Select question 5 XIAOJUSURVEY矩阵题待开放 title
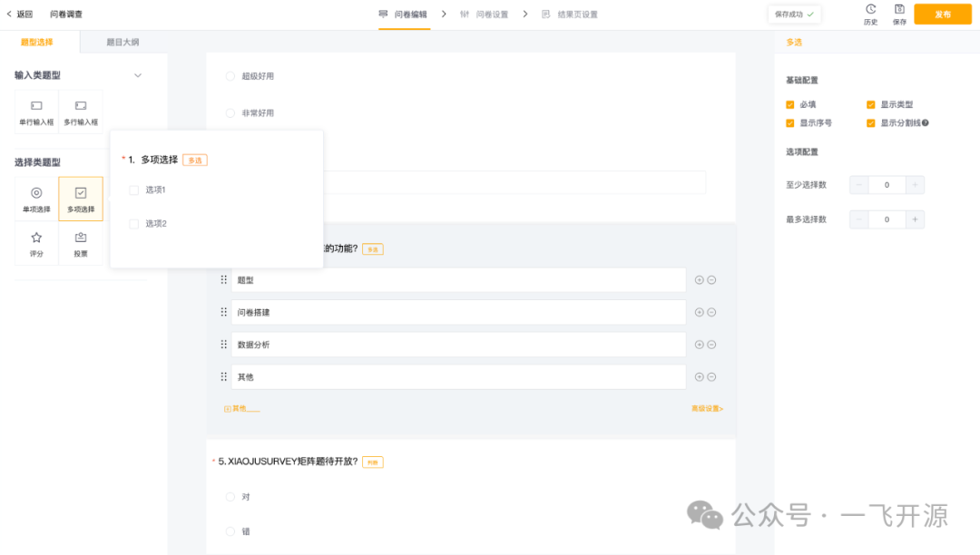This screenshot has width=980, height=555. pos(288,462)
